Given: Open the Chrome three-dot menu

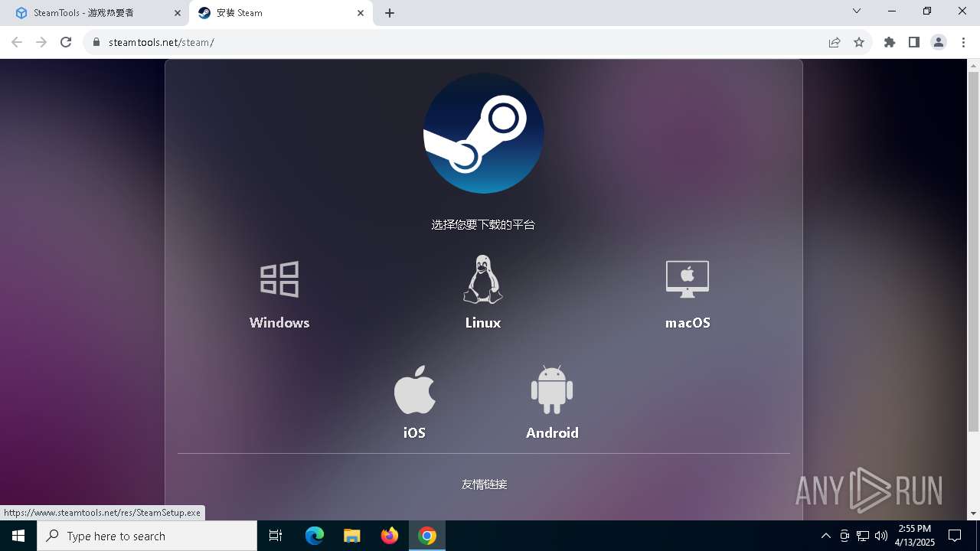Looking at the screenshot, I should pos(963,42).
